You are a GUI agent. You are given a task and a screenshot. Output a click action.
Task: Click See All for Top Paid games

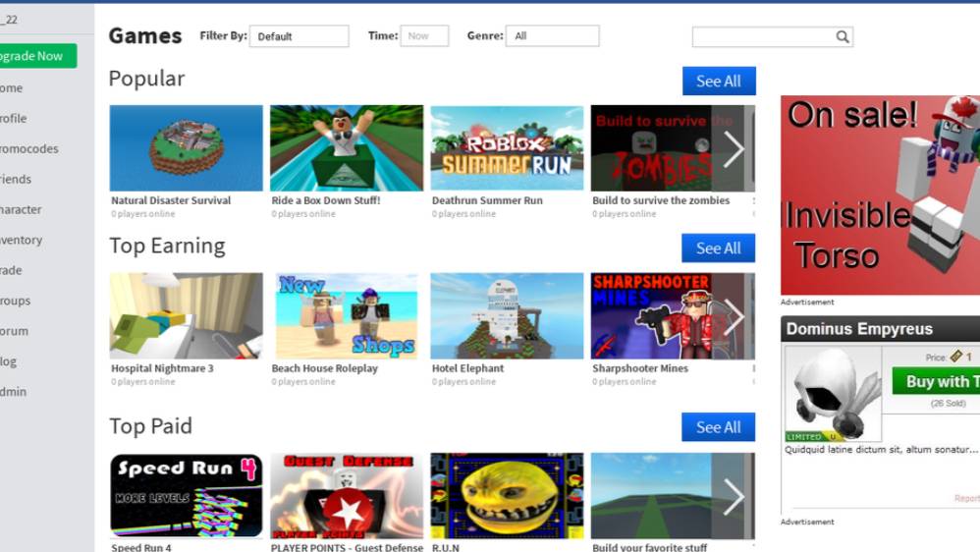pyautogui.click(x=719, y=427)
